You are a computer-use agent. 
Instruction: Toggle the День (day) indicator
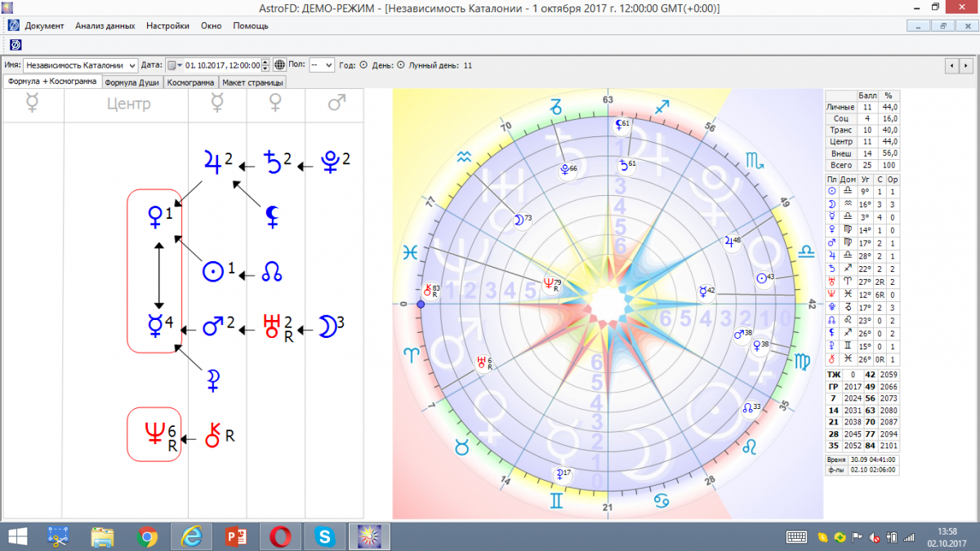(x=400, y=65)
